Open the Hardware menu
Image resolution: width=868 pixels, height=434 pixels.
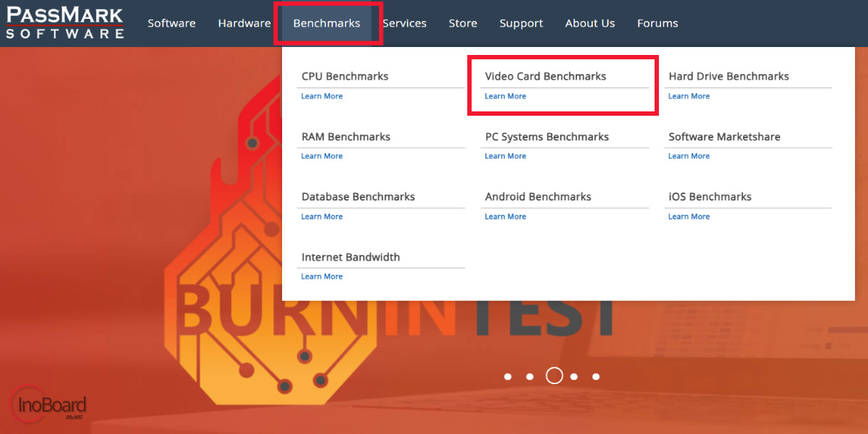coord(244,23)
